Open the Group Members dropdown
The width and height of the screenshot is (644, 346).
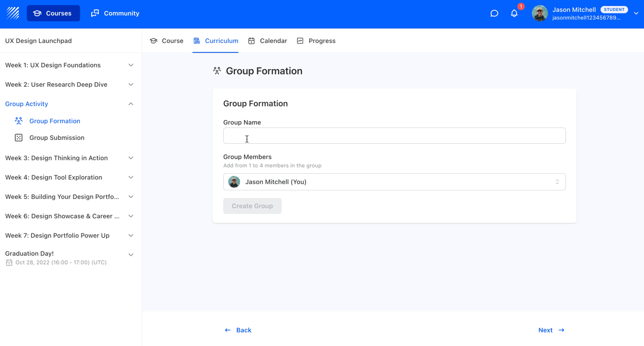[x=394, y=182]
